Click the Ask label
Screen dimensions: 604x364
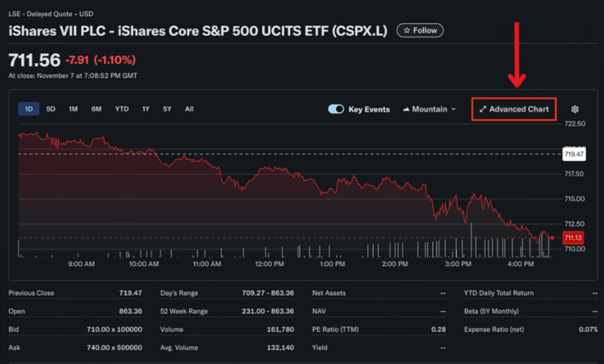point(14,347)
